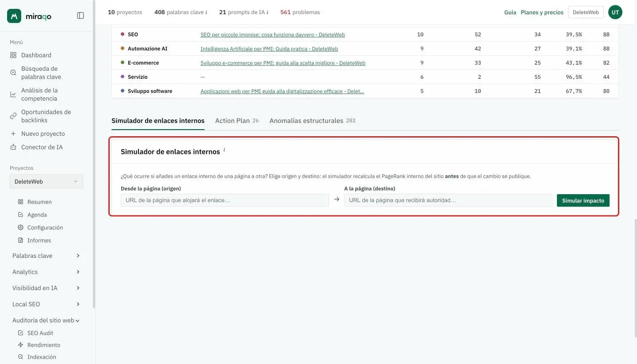Screen dimensions: 637x364
Task: Switch to the Simulador de enlaces internos tab
Action: pyautogui.click(x=158, y=121)
